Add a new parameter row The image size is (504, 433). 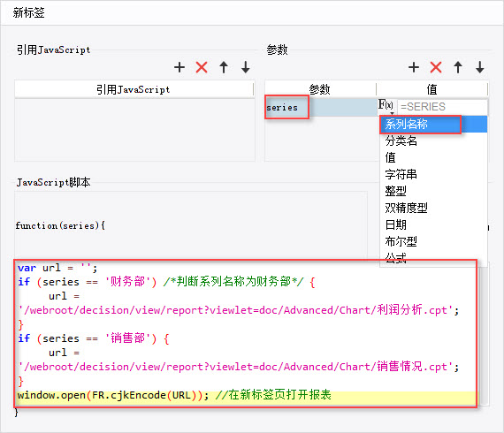(x=414, y=67)
